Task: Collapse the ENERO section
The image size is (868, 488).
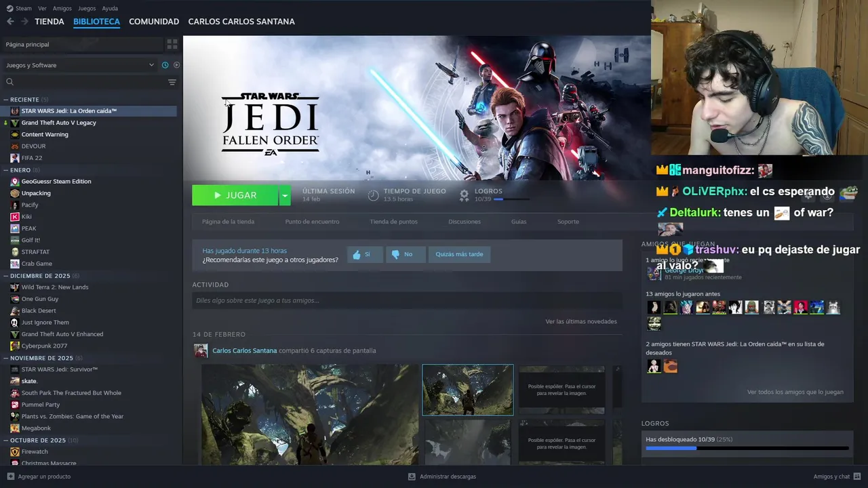Action: [6, 170]
